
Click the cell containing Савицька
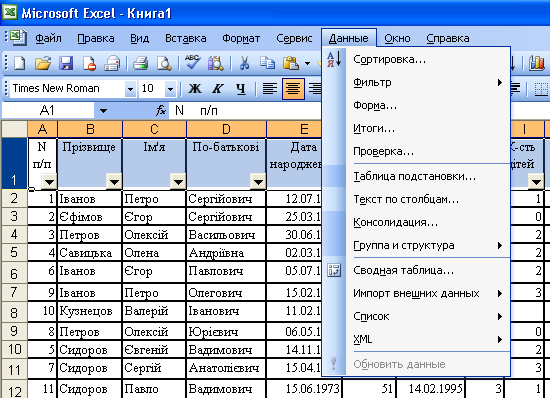point(90,253)
